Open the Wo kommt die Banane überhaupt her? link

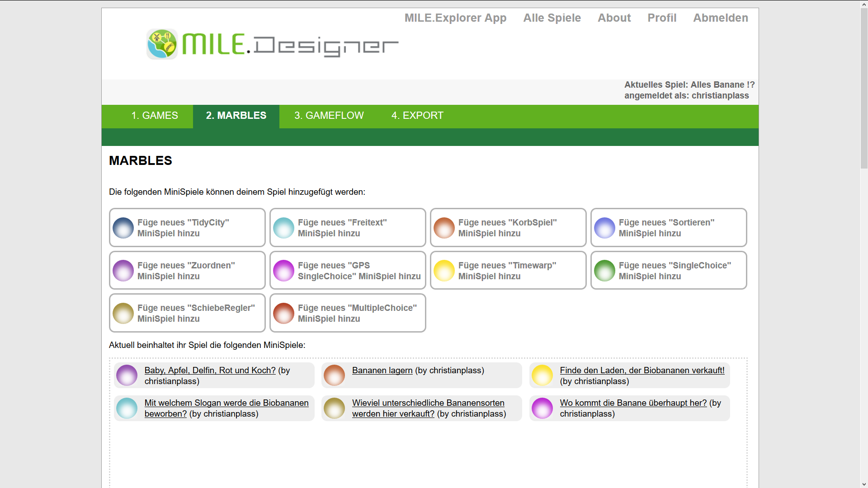[633, 403]
